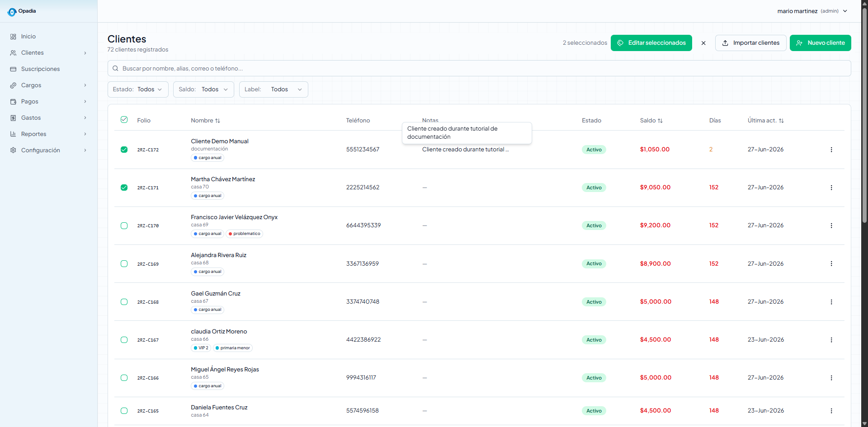Image resolution: width=868 pixels, height=427 pixels.
Task: Sort by Última act. column icon
Action: [x=781, y=121]
